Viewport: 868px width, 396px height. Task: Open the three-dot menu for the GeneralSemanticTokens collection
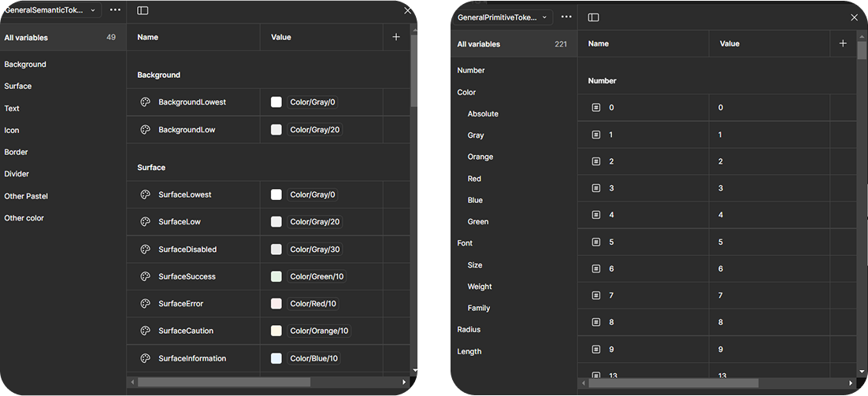pos(115,10)
